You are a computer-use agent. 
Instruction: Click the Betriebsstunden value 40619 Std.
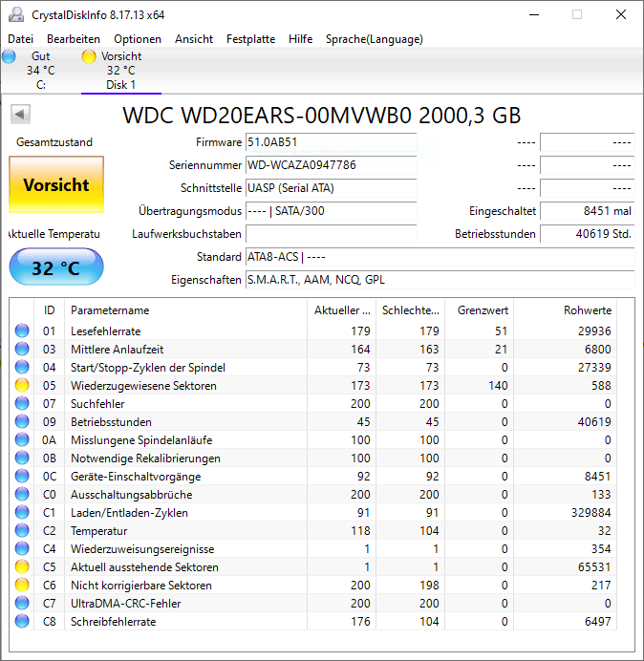(587, 234)
